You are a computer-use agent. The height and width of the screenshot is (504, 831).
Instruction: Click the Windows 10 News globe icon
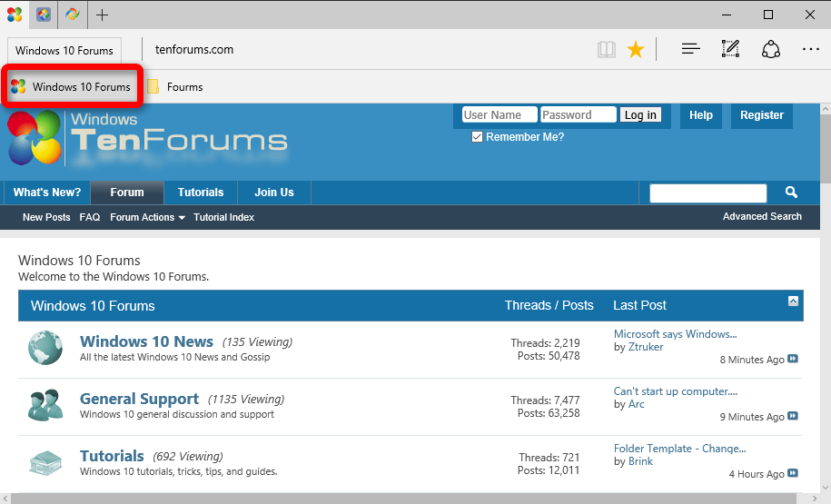coord(45,348)
